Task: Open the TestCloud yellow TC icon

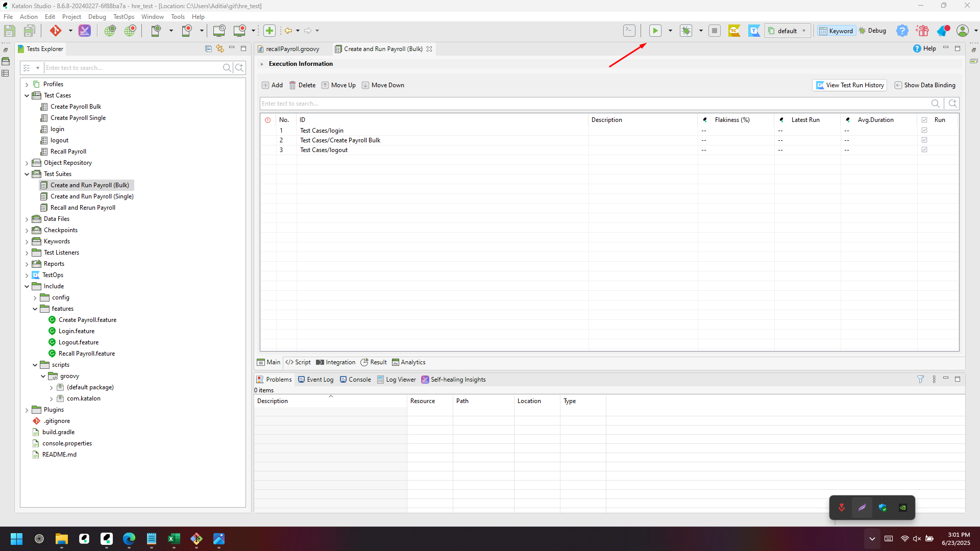Action: (x=734, y=31)
